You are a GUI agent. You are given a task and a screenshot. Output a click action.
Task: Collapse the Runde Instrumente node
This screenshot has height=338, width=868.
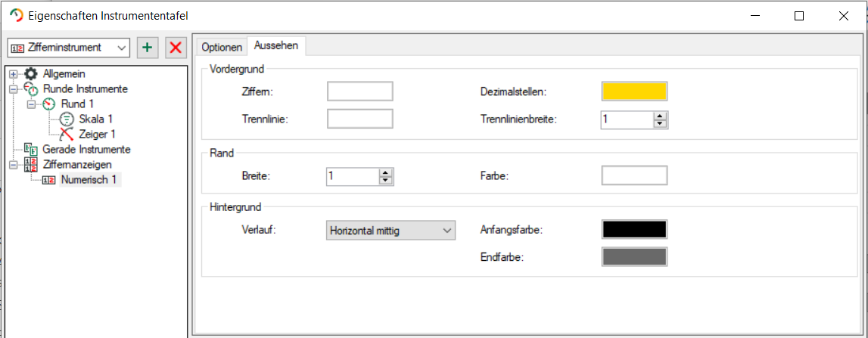coord(13,89)
